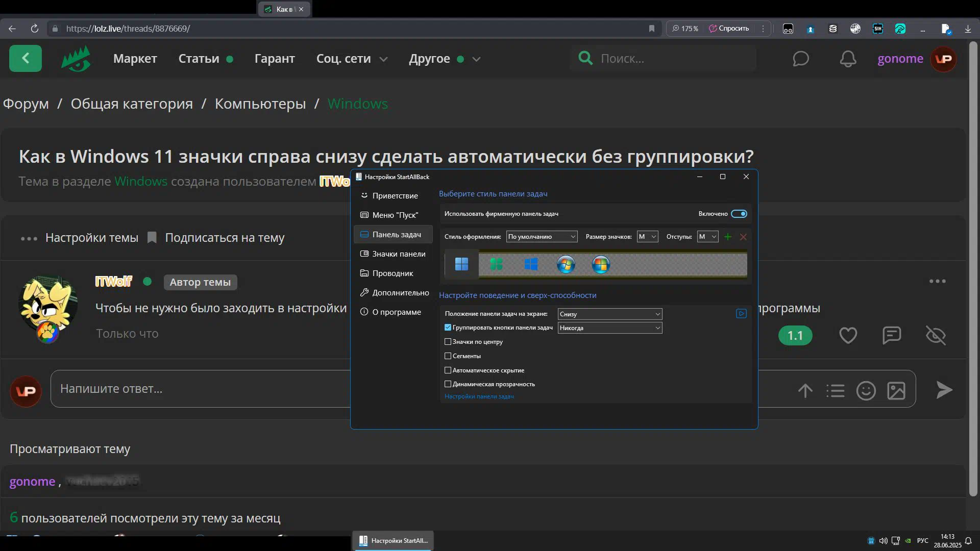The height and width of the screenshot is (551, 980).
Task: Enable Автоматическое скрытие checkbox
Action: tap(448, 370)
